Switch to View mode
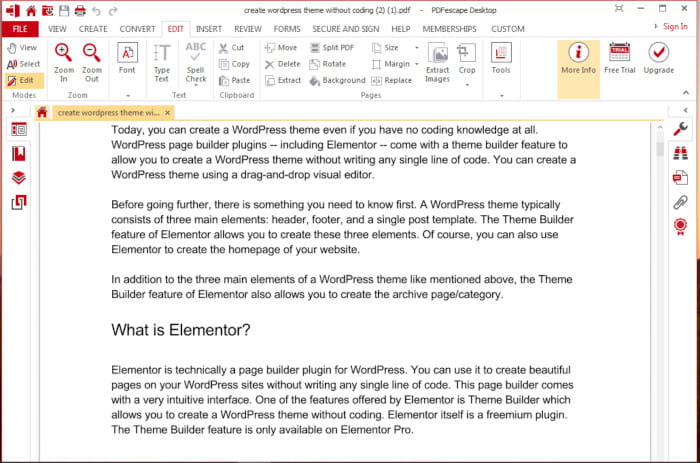This screenshot has width=700, height=463. coord(22,47)
